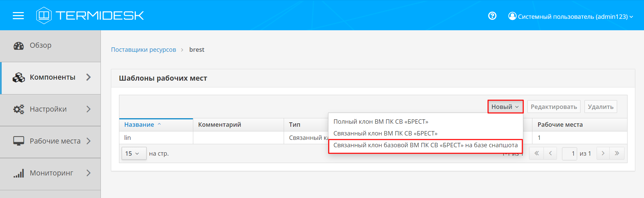
Task: Open the hamburger navigation menu
Action: [x=18, y=16]
